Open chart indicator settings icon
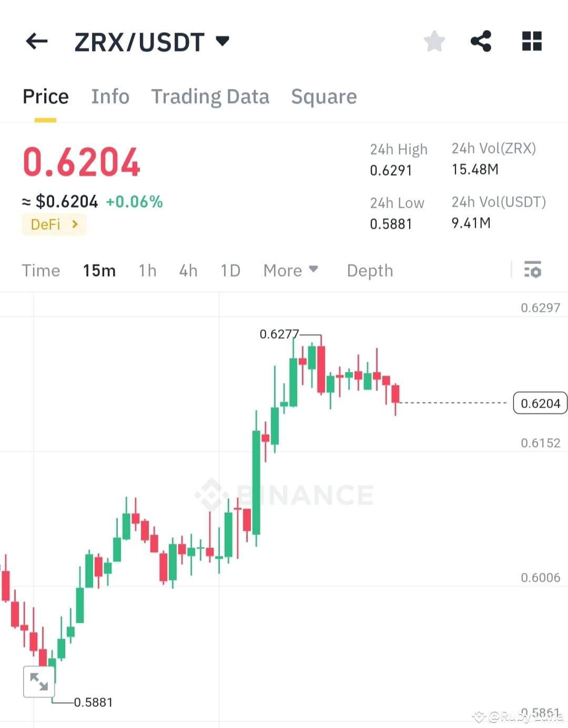The width and height of the screenshot is (568, 728). click(533, 270)
